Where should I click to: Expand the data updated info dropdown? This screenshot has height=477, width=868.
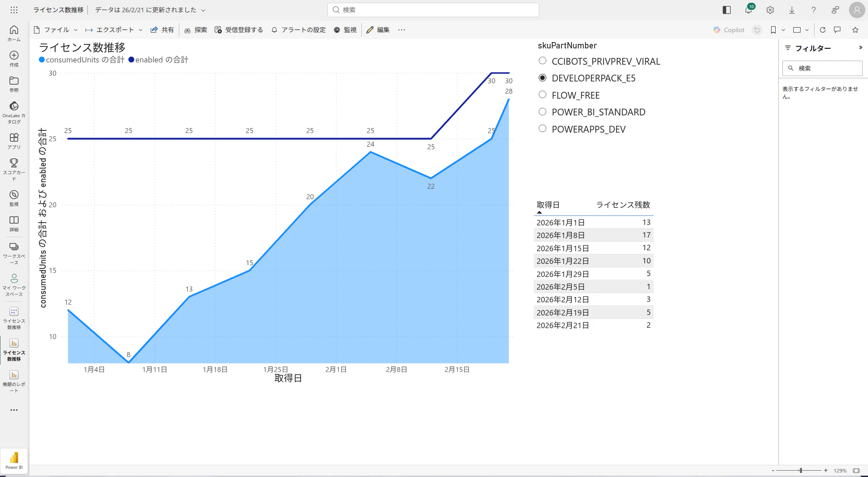click(203, 10)
